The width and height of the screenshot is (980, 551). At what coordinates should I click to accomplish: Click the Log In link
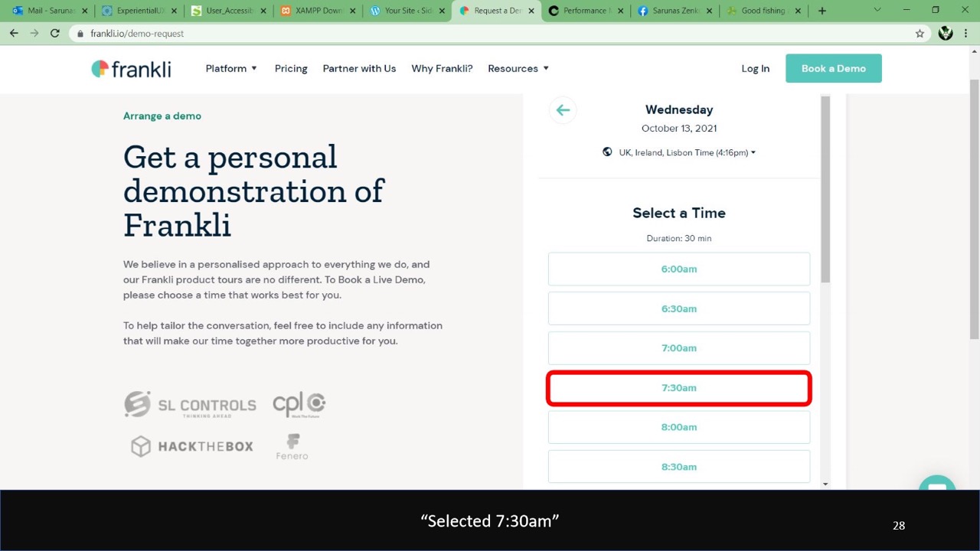tap(755, 68)
